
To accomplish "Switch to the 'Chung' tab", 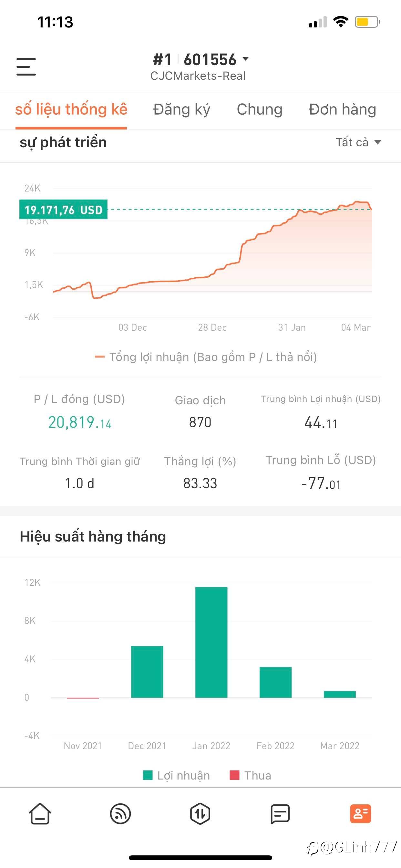I will [x=260, y=109].
